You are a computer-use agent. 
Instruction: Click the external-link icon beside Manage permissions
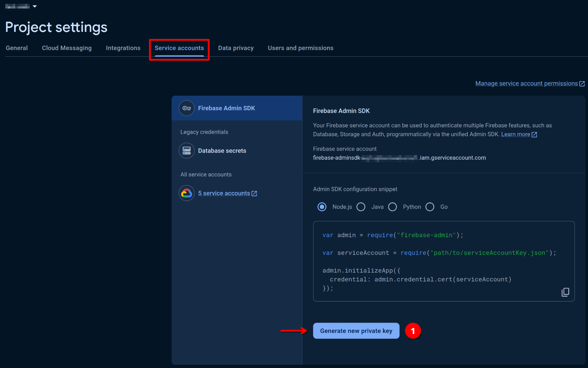pyautogui.click(x=582, y=84)
